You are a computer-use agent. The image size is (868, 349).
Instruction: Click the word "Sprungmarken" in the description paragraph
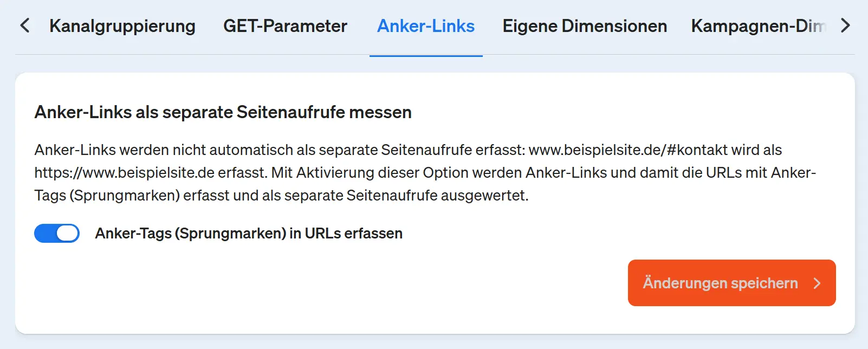pyautogui.click(x=125, y=196)
